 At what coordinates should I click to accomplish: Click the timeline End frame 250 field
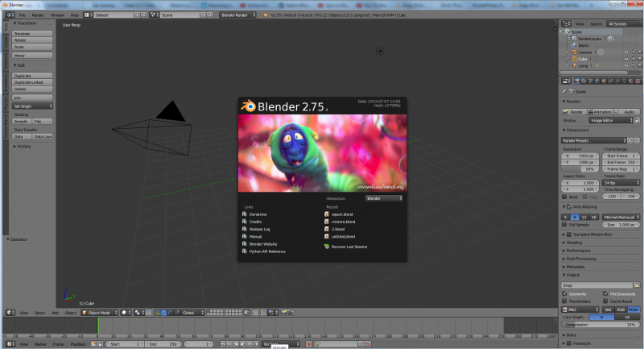coord(162,343)
